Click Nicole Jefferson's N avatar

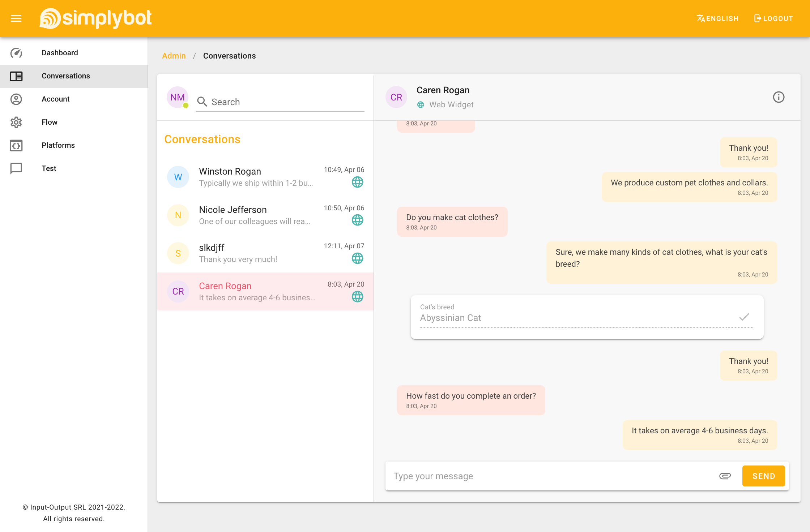click(x=178, y=215)
